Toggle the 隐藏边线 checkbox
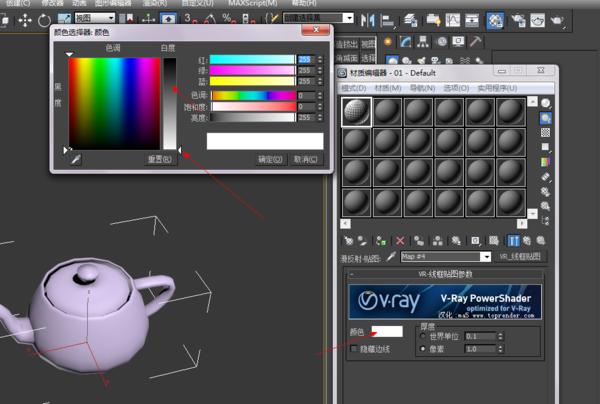Screen dimensions: 600x404 (354, 349)
